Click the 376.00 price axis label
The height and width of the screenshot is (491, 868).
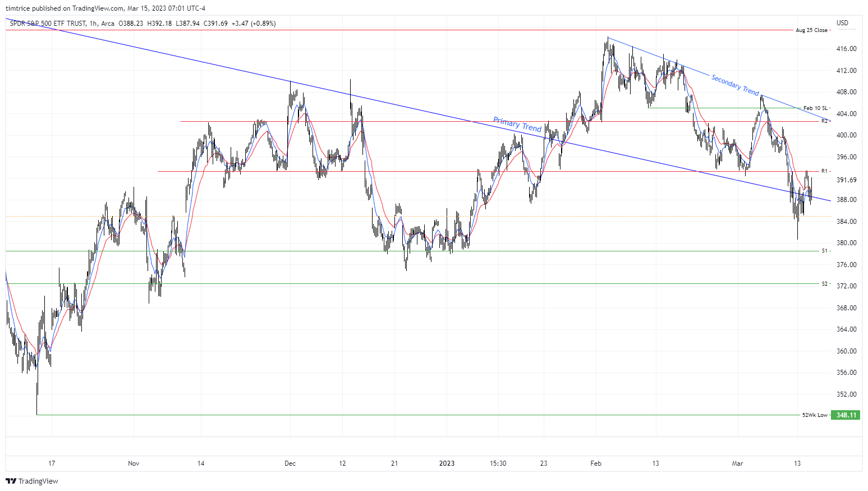click(x=846, y=265)
